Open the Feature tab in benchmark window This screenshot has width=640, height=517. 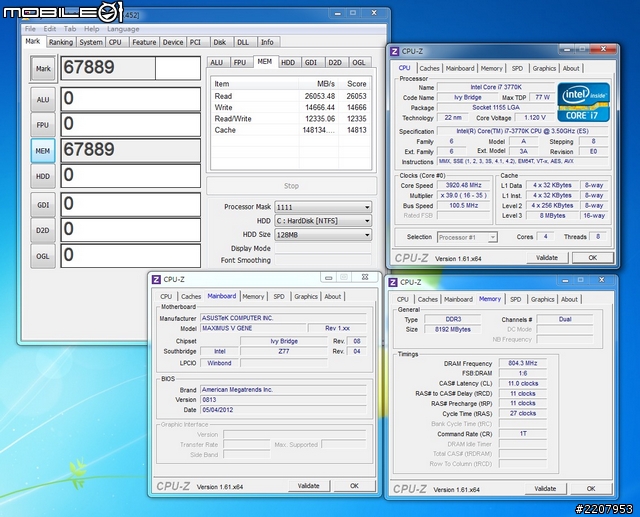(x=144, y=42)
